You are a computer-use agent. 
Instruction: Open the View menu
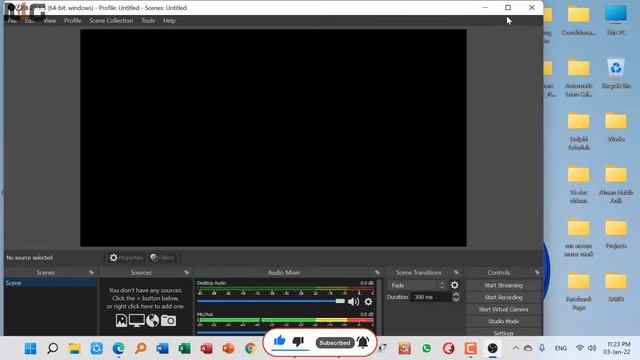[50, 20]
